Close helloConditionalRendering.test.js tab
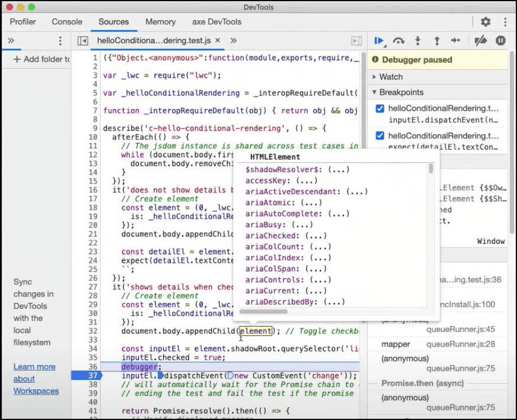The image size is (517, 420). (x=218, y=40)
